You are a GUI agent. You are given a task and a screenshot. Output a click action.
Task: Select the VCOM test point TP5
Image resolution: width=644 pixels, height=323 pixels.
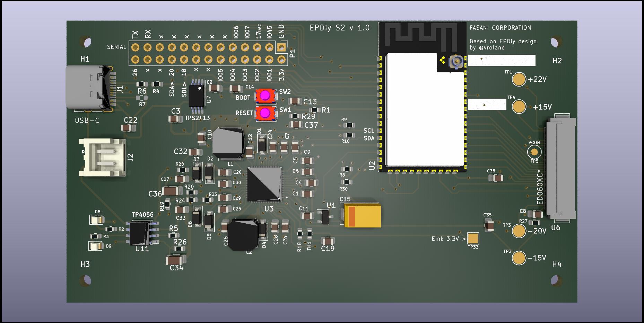[534, 152]
